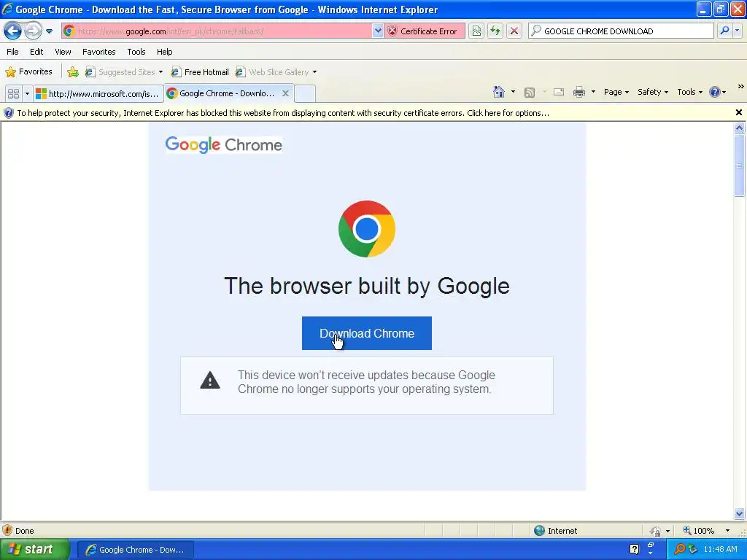Screen dimensions: 747x560
Task: Click the search box with GOOGLE CHROME DOWNLOAD
Action: [x=621, y=31]
